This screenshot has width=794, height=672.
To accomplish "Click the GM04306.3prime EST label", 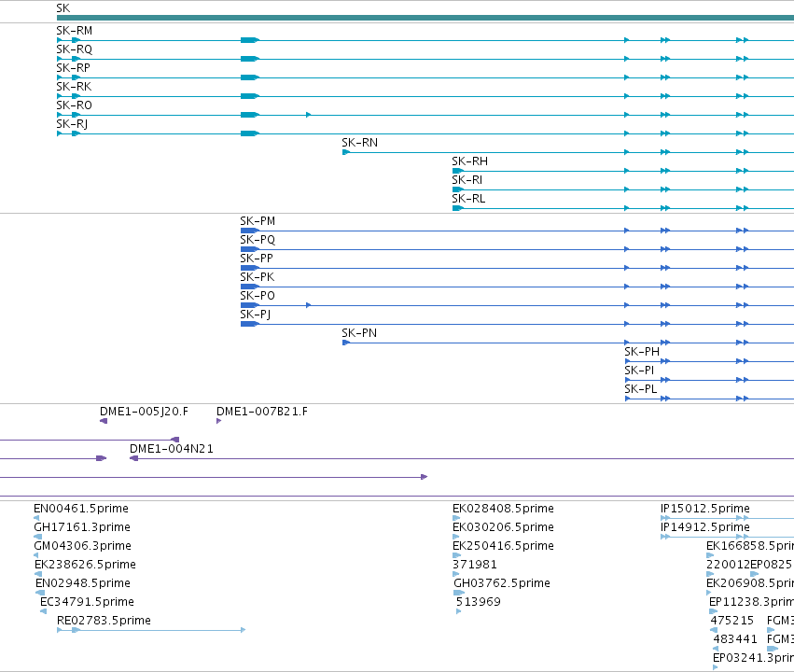I will point(82,546).
